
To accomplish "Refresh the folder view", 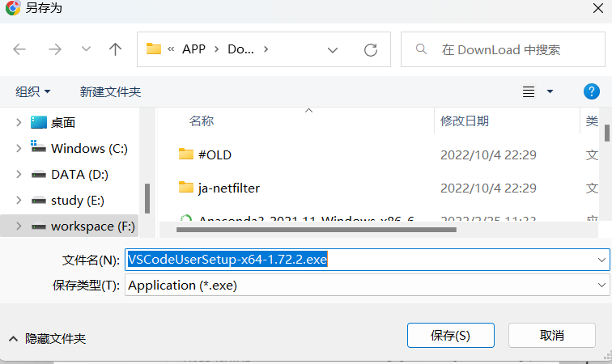I will 371,50.
